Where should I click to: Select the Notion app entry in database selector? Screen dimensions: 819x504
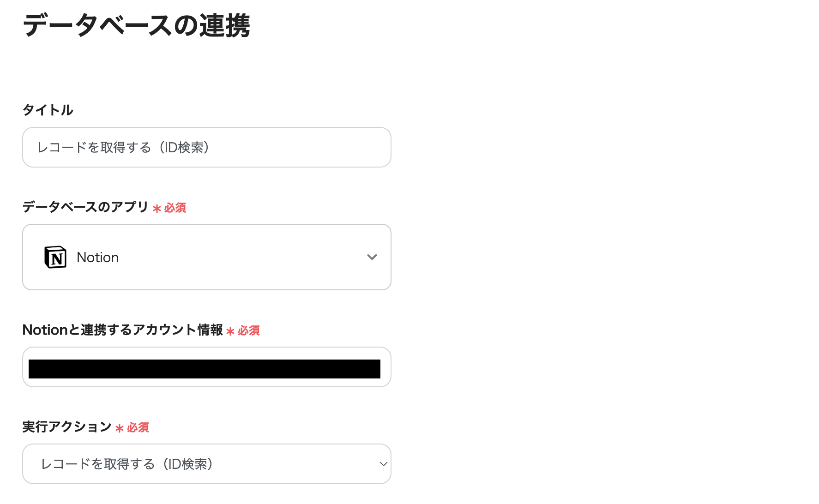pyautogui.click(x=206, y=257)
